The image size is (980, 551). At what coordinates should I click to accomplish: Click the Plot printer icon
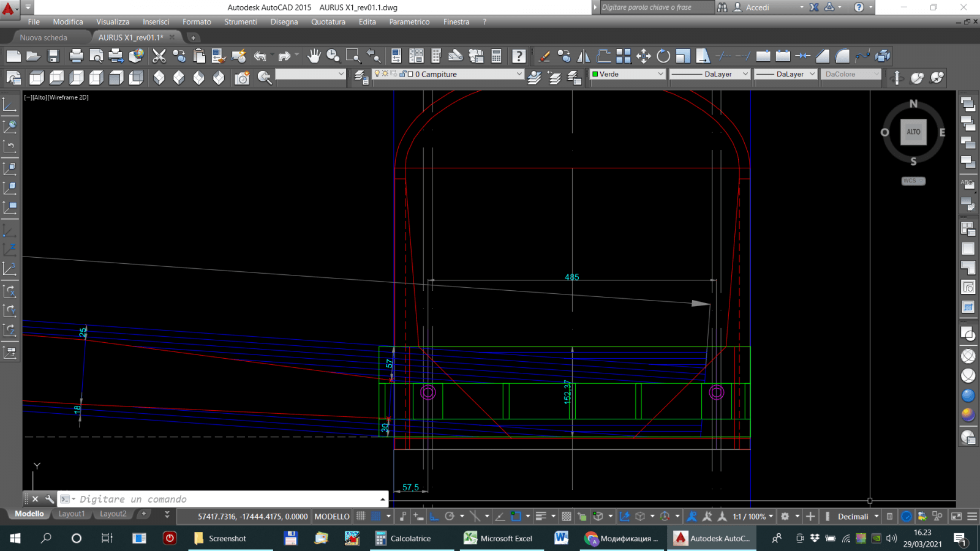click(76, 56)
